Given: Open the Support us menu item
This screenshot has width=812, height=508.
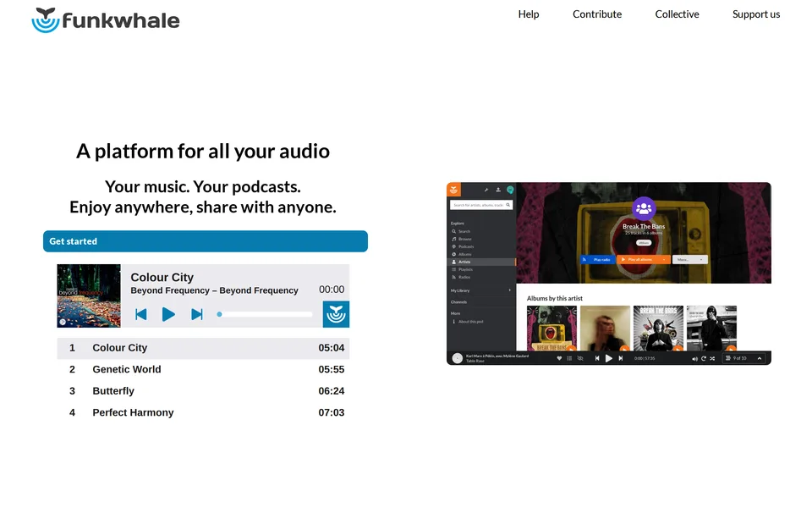Looking at the screenshot, I should coord(756,14).
